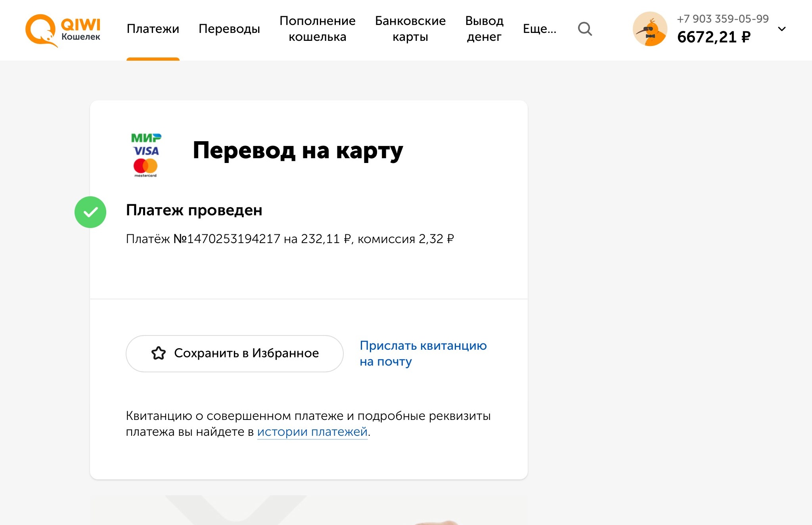Click payment number №1470253194217 text
The height and width of the screenshot is (525, 812).
click(227, 239)
